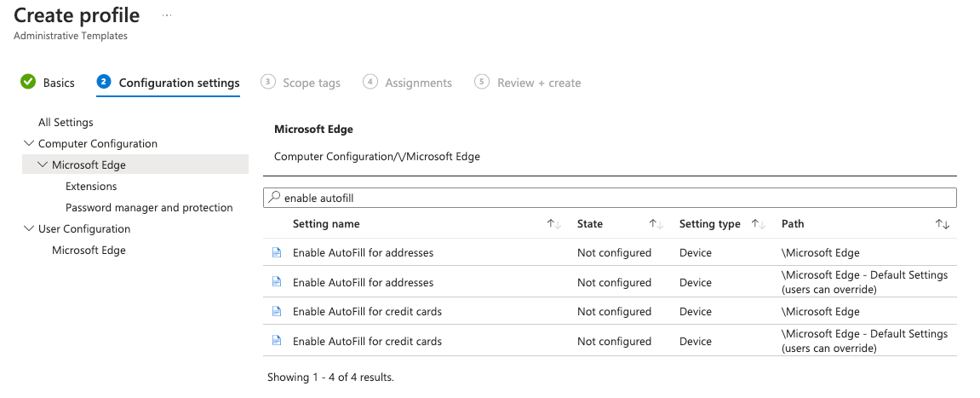980x398 pixels.
Task: Switch to the Scope tags step
Action: pos(301,83)
